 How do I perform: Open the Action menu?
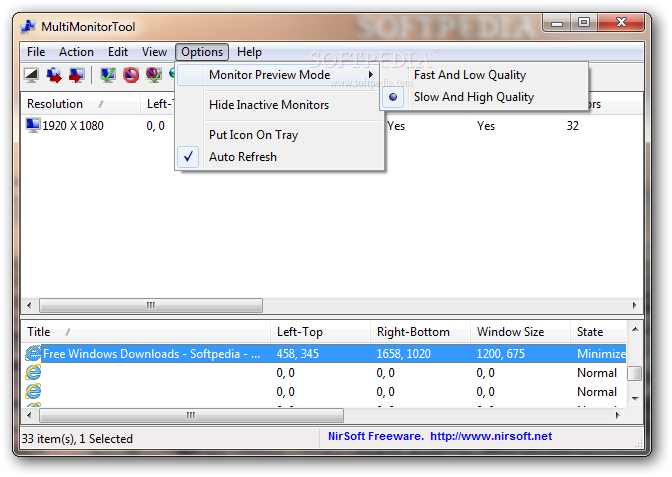(76, 52)
